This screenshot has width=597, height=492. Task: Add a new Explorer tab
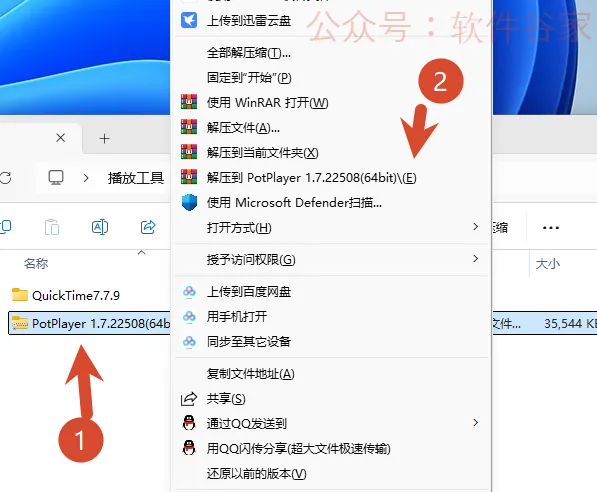click(105, 139)
